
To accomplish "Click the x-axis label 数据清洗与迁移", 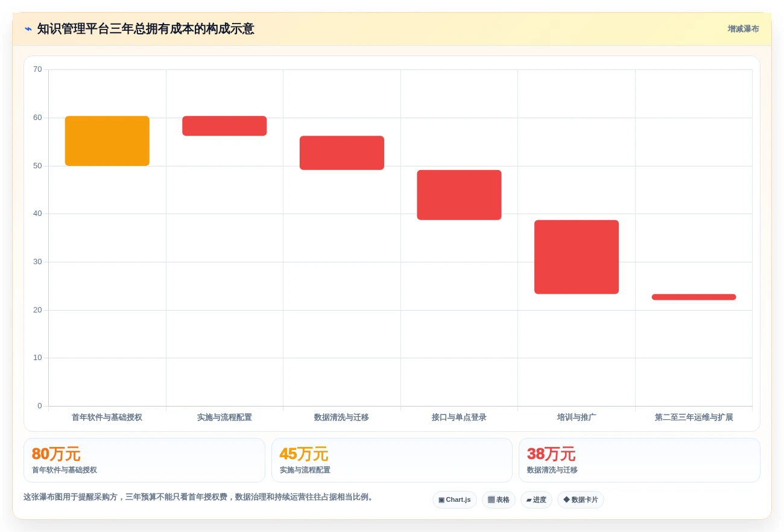I will click(x=342, y=417).
